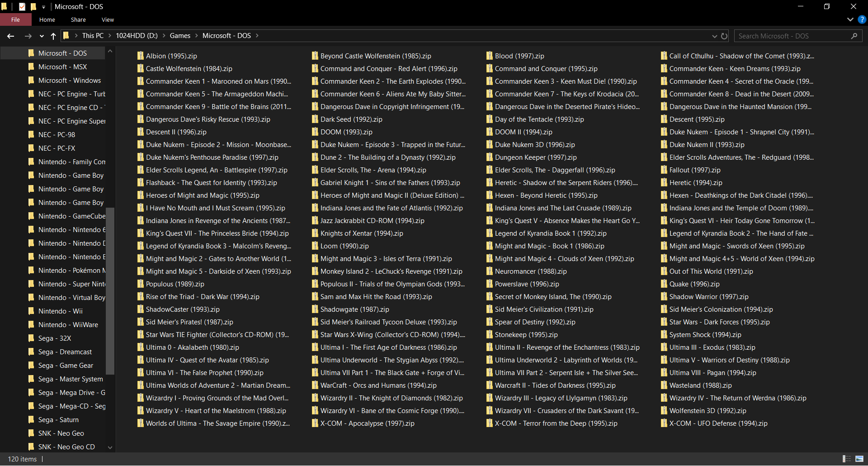
Task: Click NEC - PC-98 folder icon in sidebar
Action: [x=31, y=135]
